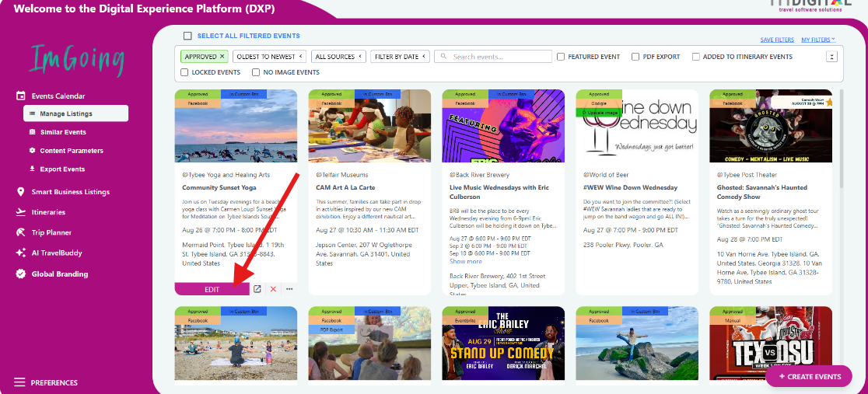Focus the Search events field
Image resolution: width=868 pixels, height=394 pixels.
(493, 57)
